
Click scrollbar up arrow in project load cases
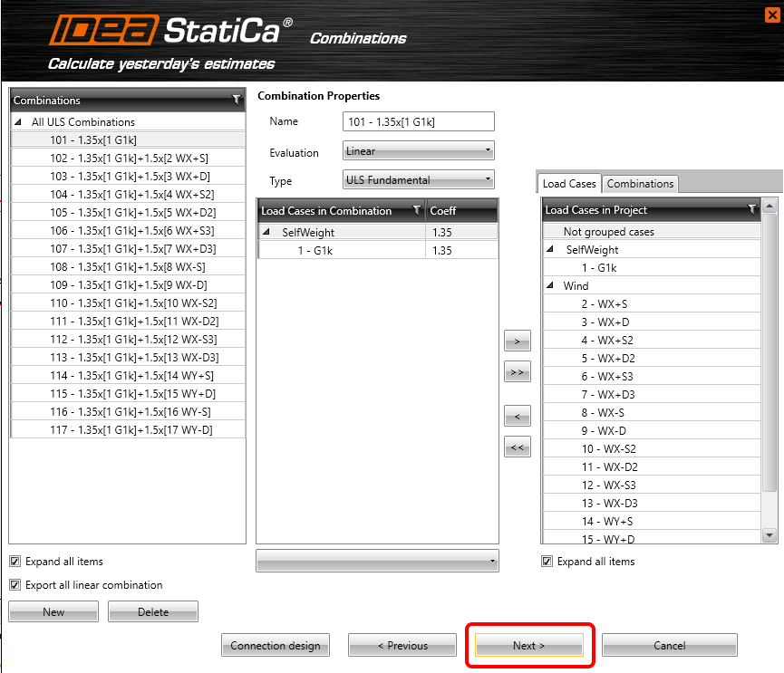point(769,206)
